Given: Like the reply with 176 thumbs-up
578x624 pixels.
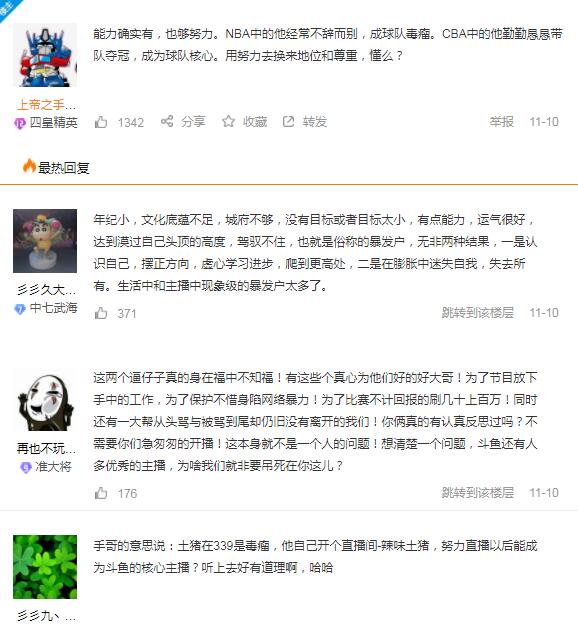Looking at the screenshot, I should click(101, 493).
